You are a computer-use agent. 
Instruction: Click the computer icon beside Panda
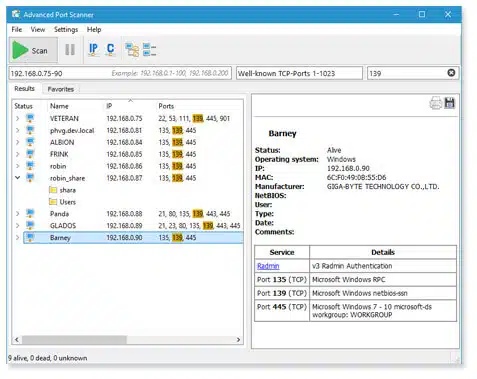point(30,213)
